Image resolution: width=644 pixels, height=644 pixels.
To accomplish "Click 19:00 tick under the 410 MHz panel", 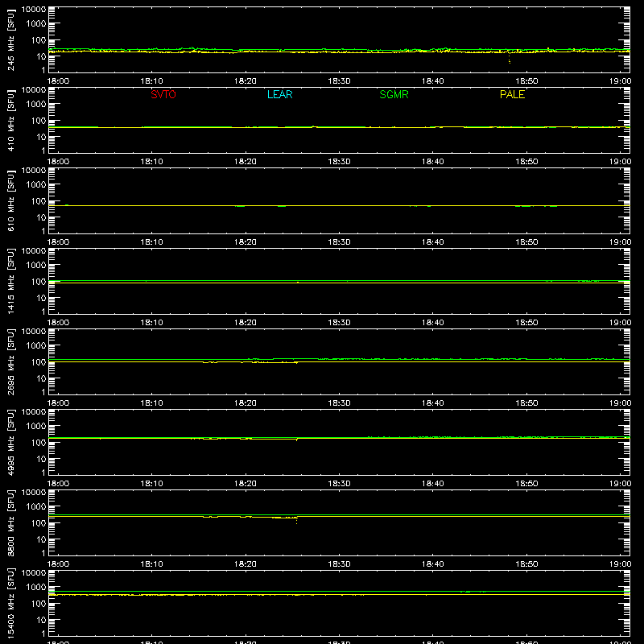I will point(620,162).
